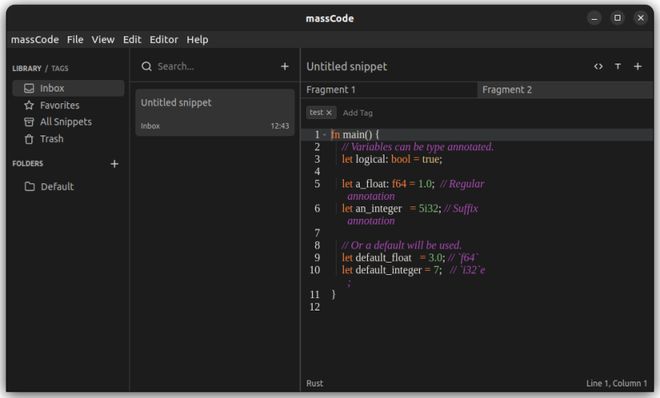Image resolution: width=660 pixels, height=398 pixels.
Task: Click the 'Inbox' label on snippet card
Action: pos(150,126)
